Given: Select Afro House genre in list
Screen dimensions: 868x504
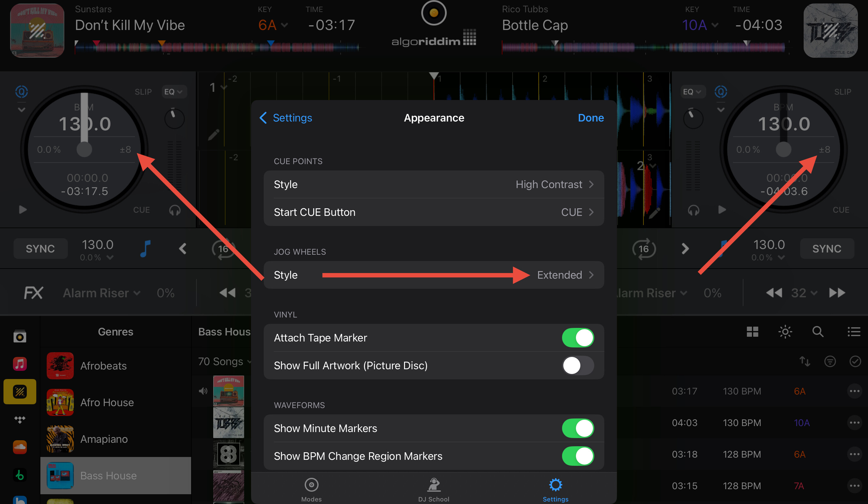Looking at the screenshot, I should [x=107, y=402].
